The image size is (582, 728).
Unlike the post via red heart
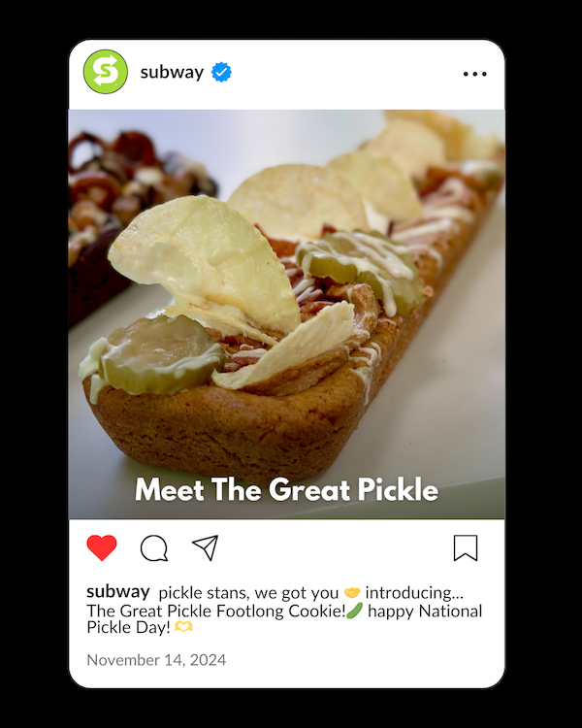click(x=102, y=547)
